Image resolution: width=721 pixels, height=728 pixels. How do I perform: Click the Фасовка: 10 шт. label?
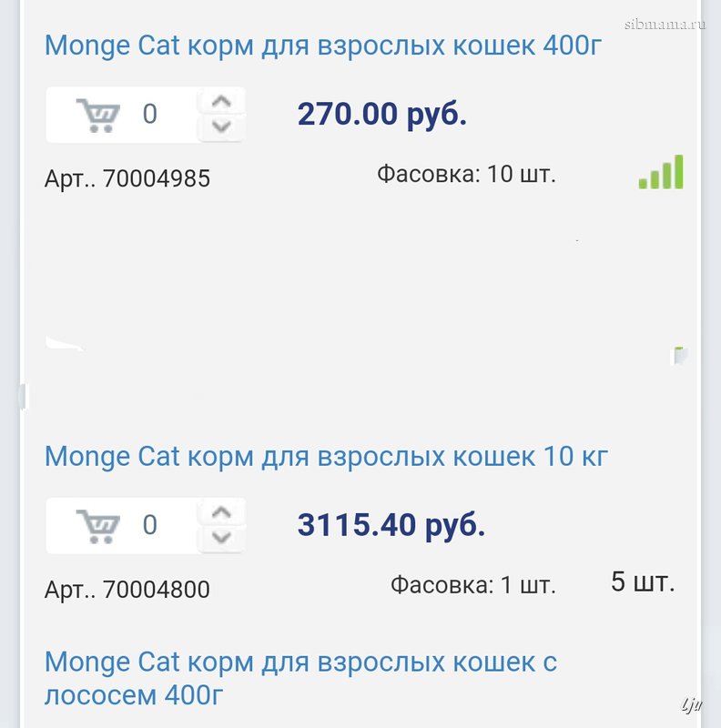466,174
